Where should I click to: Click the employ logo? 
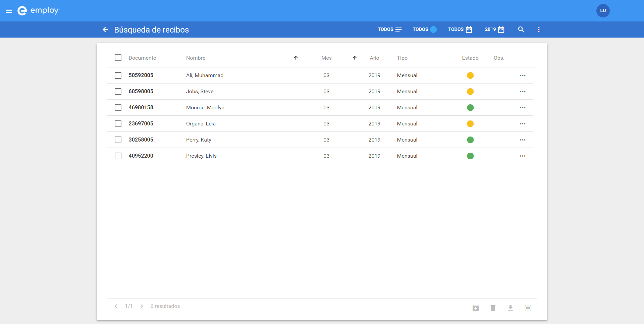[x=38, y=11]
